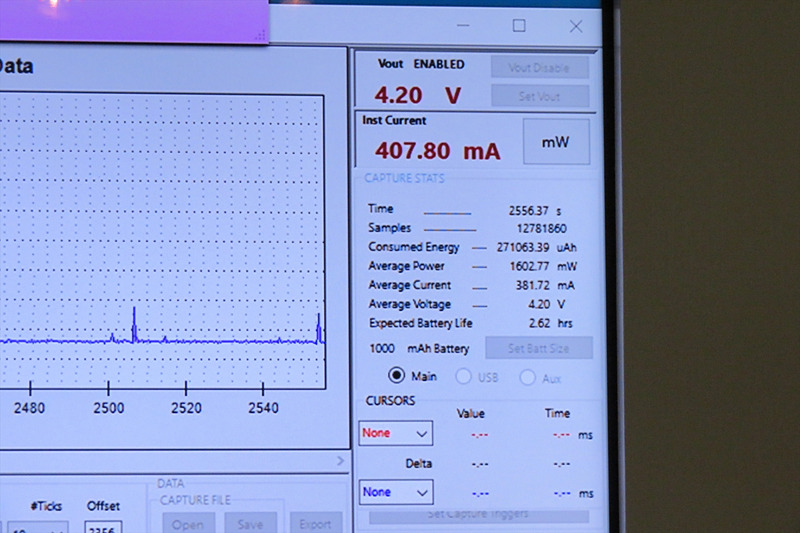800x533 pixels.
Task: Click the Average Power value 1602.77
Action: click(529, 266)
